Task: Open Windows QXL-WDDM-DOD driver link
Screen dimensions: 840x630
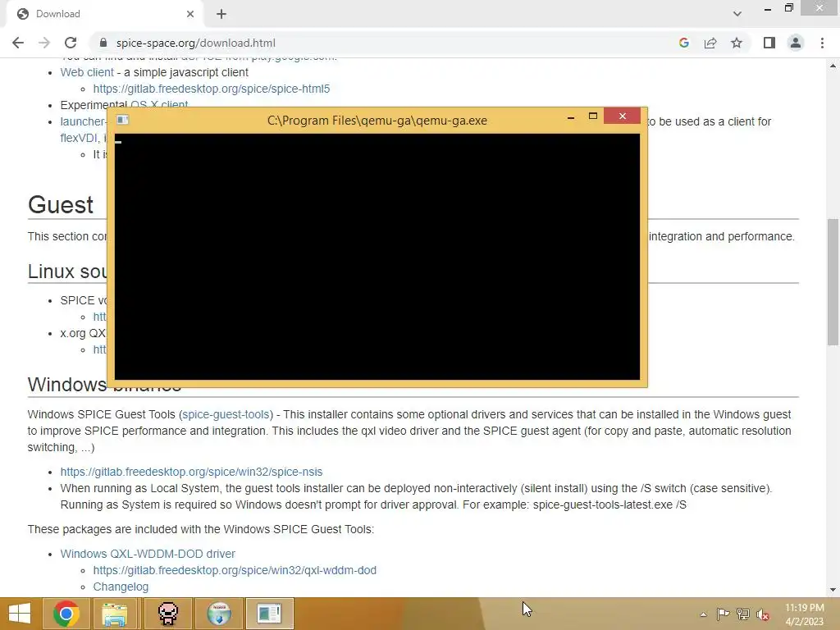Action: coord(148,554)
